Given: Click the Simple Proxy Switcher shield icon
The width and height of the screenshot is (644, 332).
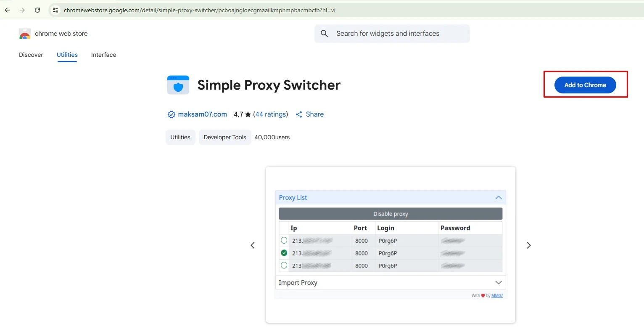Looking at the screenshot, I should [x=178, y=85].
